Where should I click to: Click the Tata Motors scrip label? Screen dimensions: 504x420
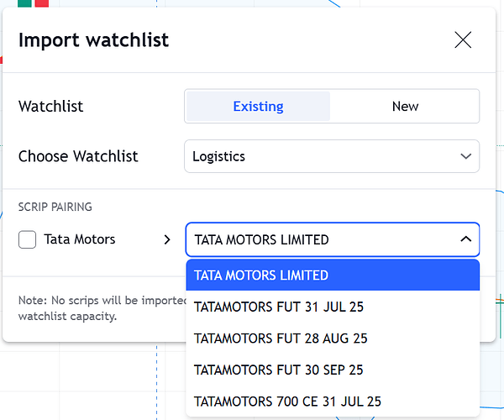(80, 239)
